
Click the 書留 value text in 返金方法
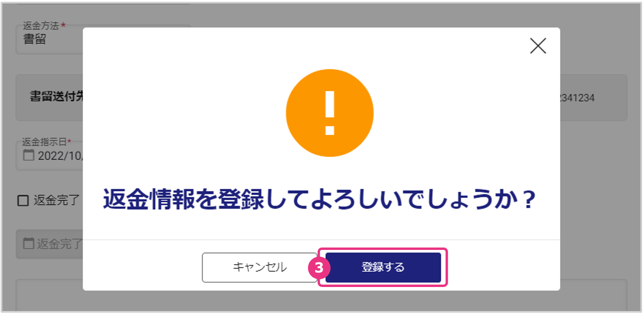tap(35, 39)
